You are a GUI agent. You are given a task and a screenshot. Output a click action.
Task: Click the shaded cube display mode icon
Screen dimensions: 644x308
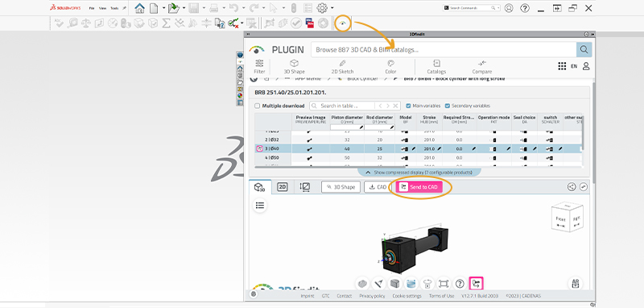coord(394,283)
